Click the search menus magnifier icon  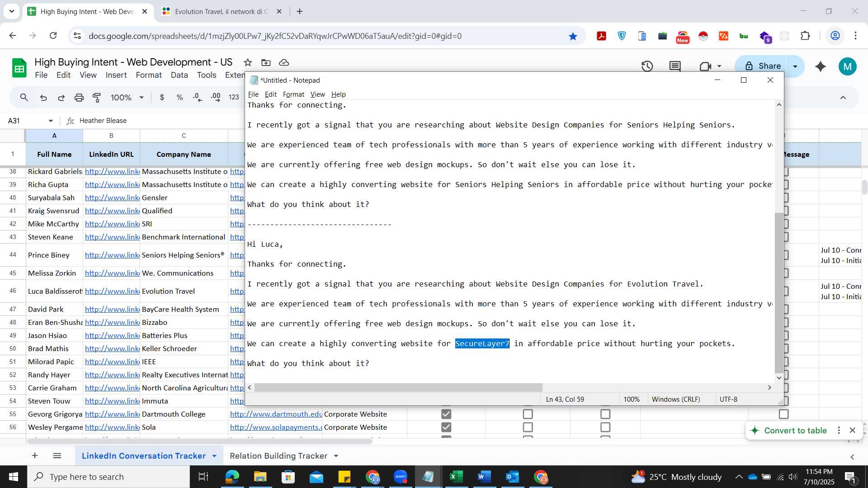[24, 97]
